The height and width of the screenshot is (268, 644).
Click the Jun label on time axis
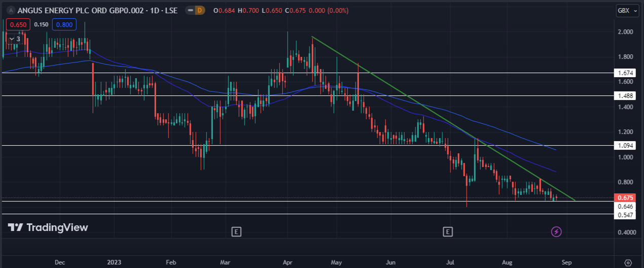390,262
